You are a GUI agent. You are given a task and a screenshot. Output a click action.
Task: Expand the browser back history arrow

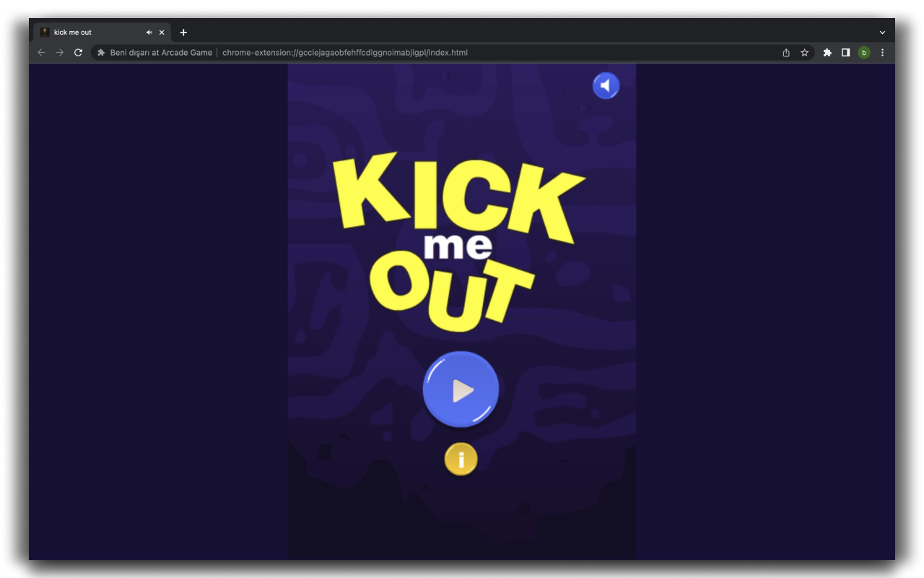coord(41,52)
